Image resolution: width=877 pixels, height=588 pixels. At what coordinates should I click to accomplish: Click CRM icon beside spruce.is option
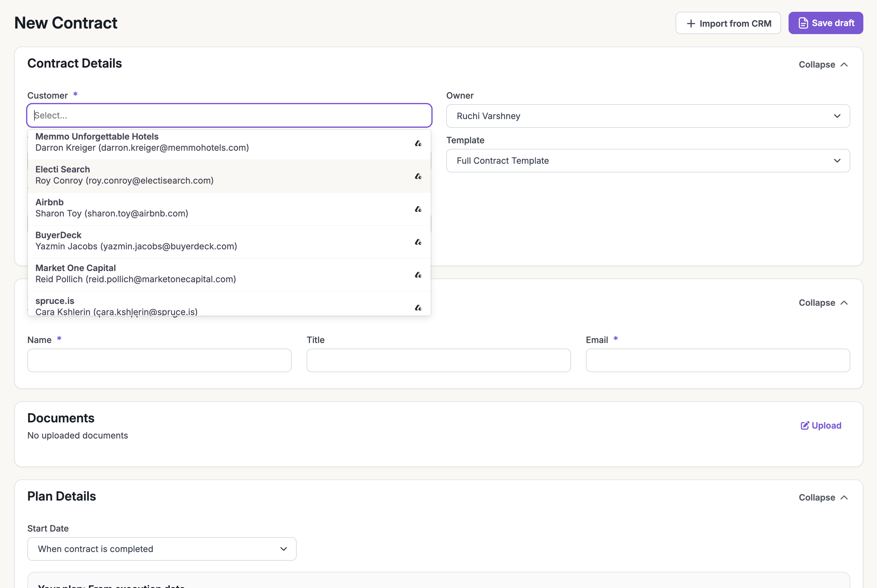coord(418,308)
